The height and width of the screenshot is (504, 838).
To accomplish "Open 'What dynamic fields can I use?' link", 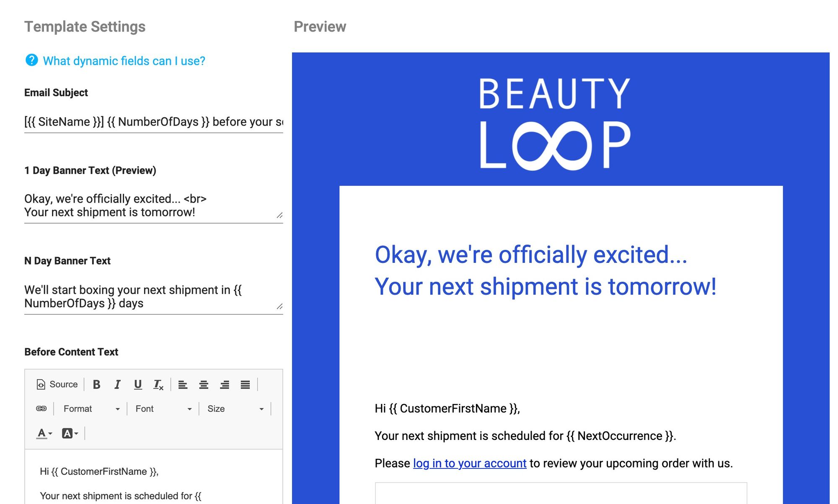I will (x=124, y=61).
